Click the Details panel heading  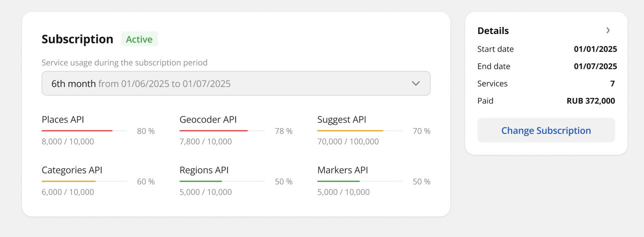tap(493, 30)
